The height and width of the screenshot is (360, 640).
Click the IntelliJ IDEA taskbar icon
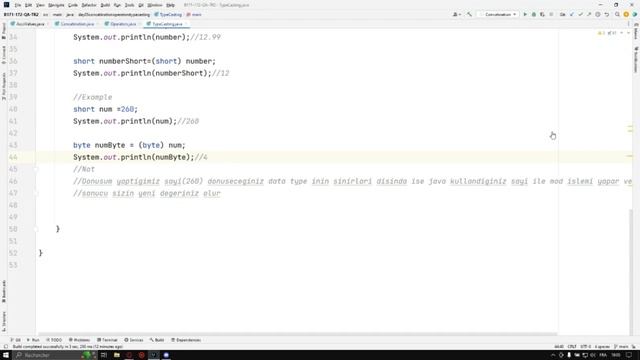pos(154,355)
